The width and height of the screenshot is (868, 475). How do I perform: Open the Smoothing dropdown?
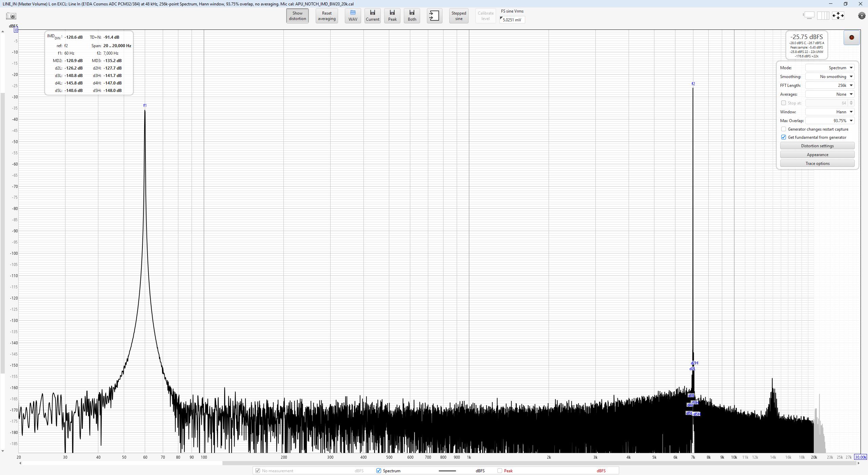tap(830, 77)
